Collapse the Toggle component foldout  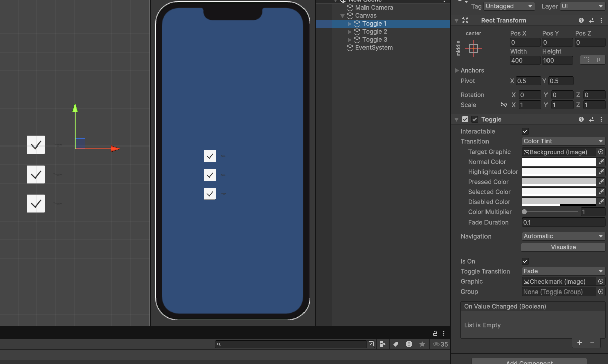tap(457, 119)
